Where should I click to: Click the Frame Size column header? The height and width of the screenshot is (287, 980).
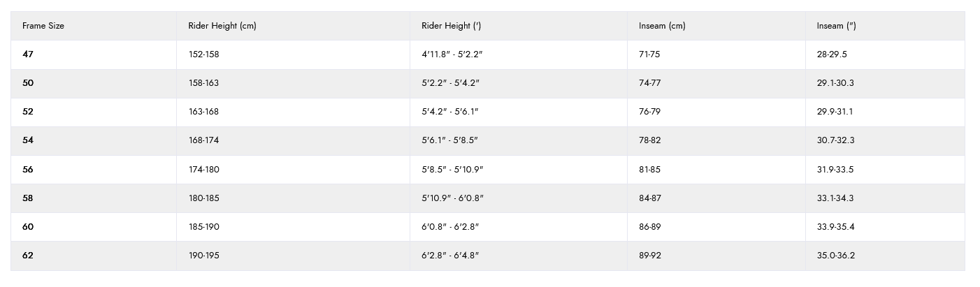[x=43, y=26]
